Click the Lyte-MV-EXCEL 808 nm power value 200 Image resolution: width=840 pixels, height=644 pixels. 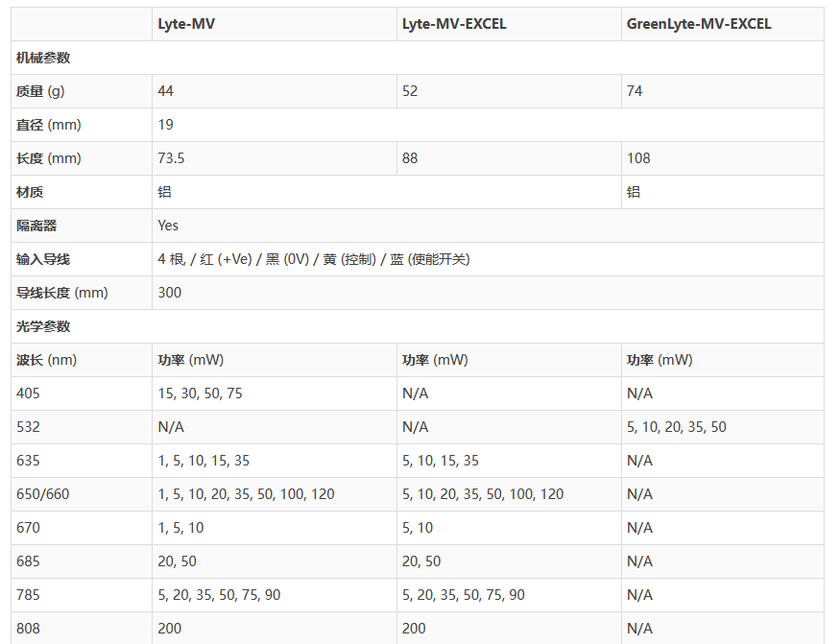click(414, 629)
